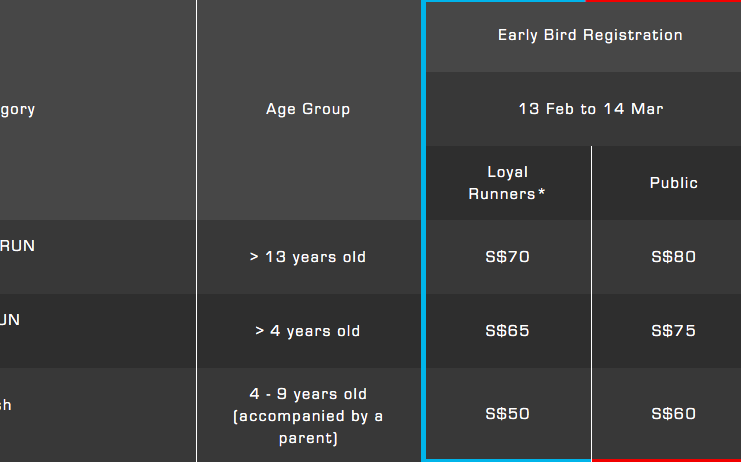Select the S$70 Loyal Runners price
The width and height of the screenshot is (741, 462).
click(508, 257)
